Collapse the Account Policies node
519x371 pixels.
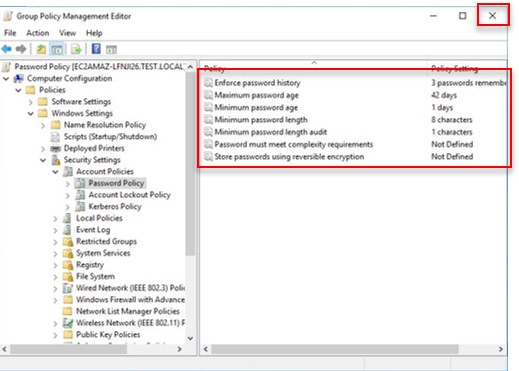coord(55,172)
